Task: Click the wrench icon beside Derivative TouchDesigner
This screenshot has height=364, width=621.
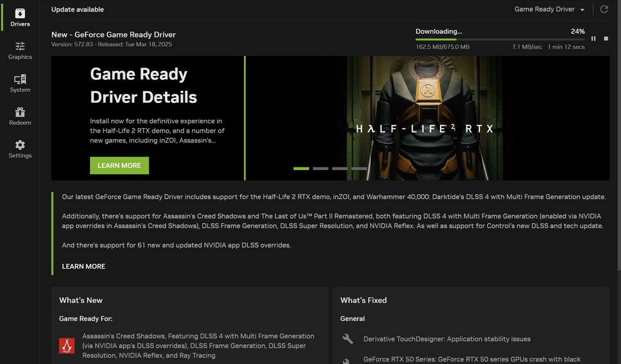Action: [x=348, y=339]
